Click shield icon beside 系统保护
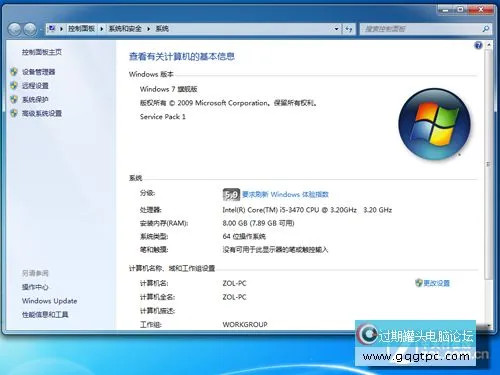This screenshot has height=375, width=500. click(14, 99)
